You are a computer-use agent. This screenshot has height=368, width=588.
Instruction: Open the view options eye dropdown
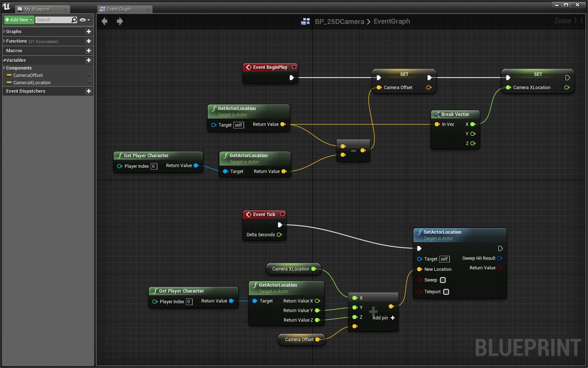(x=85, y=20)
